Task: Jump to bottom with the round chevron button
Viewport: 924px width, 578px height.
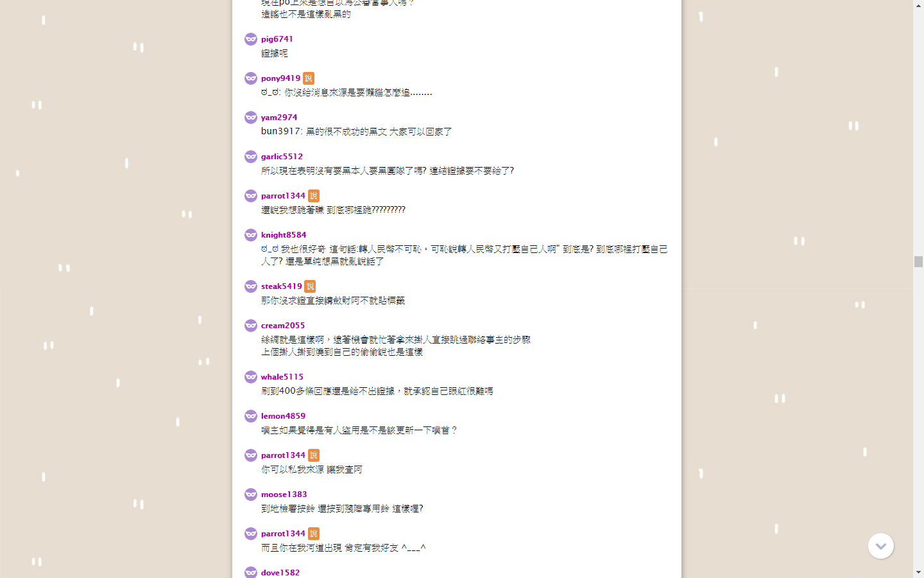Action: [881, 546]
